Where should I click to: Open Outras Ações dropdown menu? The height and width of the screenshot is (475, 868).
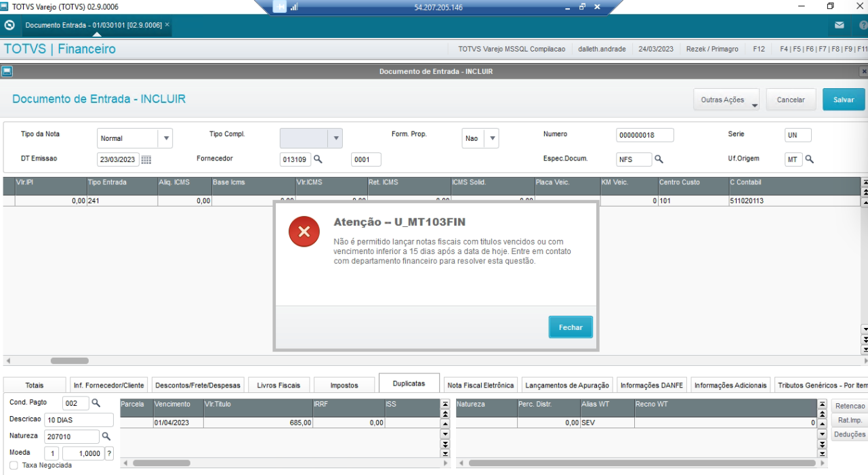[726, 100]
